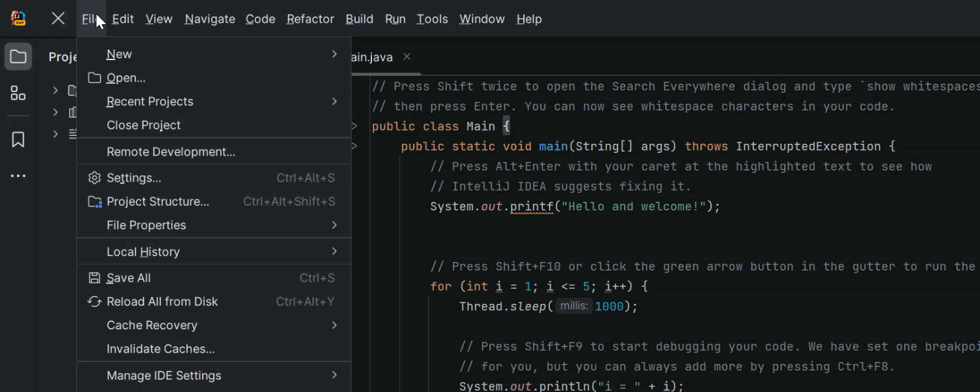Open the Bookmarks tool window icon
Screen dimensions: 980x392
point(18,139)
